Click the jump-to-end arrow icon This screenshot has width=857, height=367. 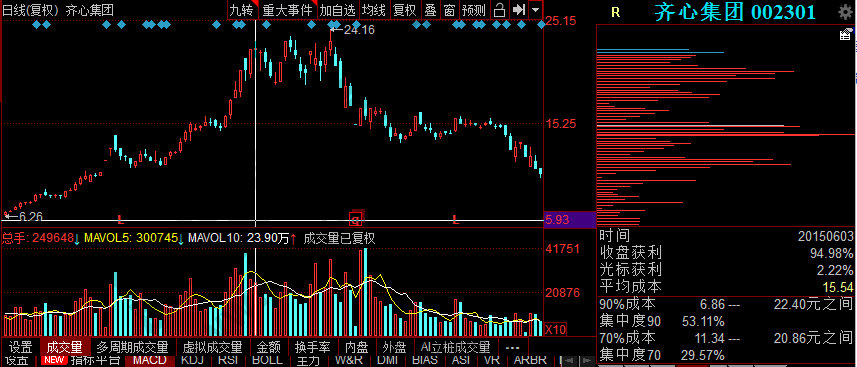518,9
